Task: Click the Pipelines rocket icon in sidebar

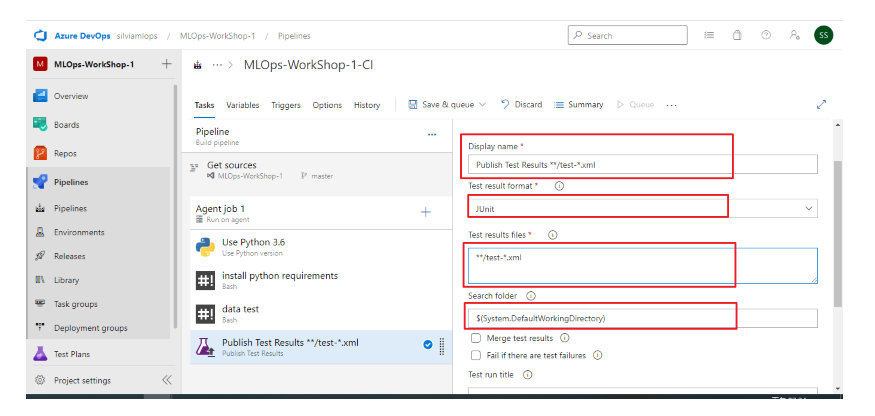Action: pyautogui.click(x=40, y=182)
